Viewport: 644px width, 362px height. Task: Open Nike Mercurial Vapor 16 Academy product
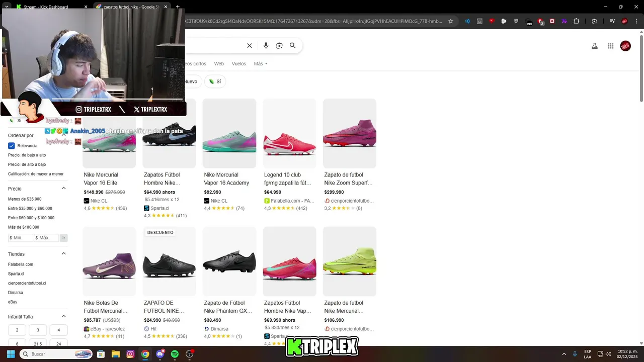[229, 154]
